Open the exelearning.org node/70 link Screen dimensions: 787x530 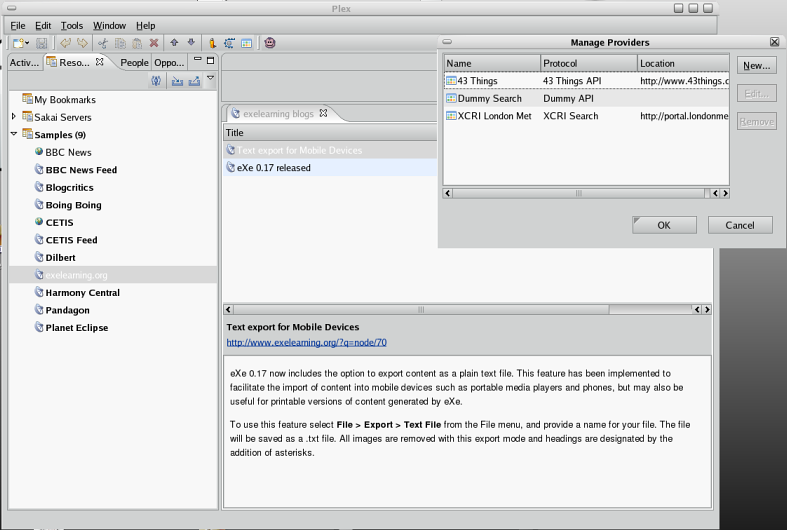pyautogui.click(x=306, y=342)
